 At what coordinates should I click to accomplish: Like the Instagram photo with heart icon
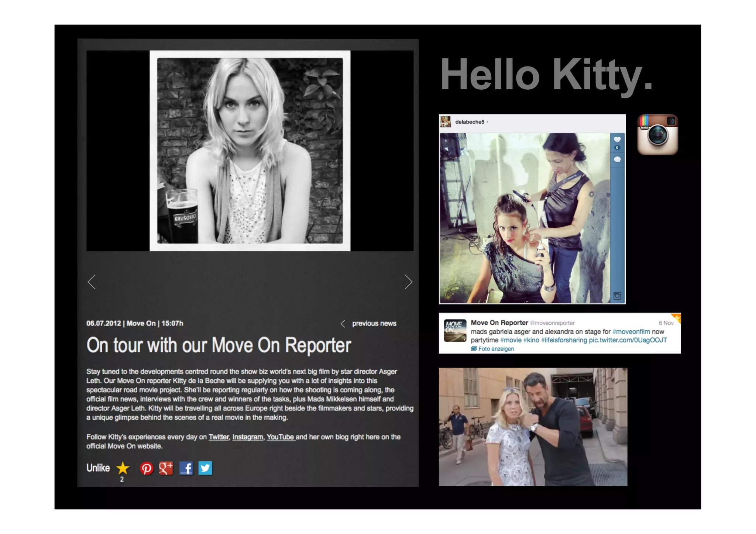click(617, 139)
